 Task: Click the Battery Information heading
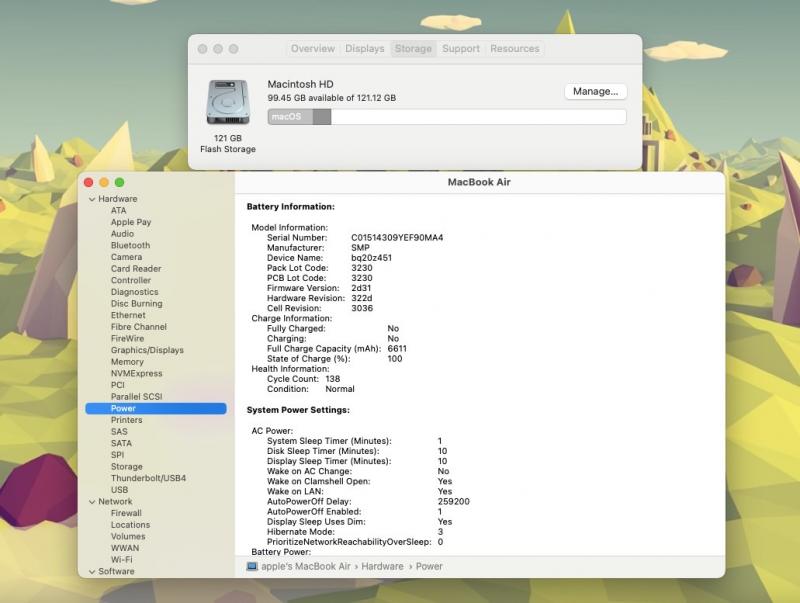click(x=291, y=207)
